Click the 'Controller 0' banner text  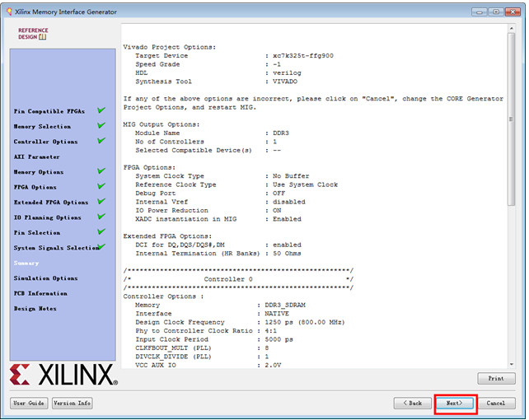228,279
